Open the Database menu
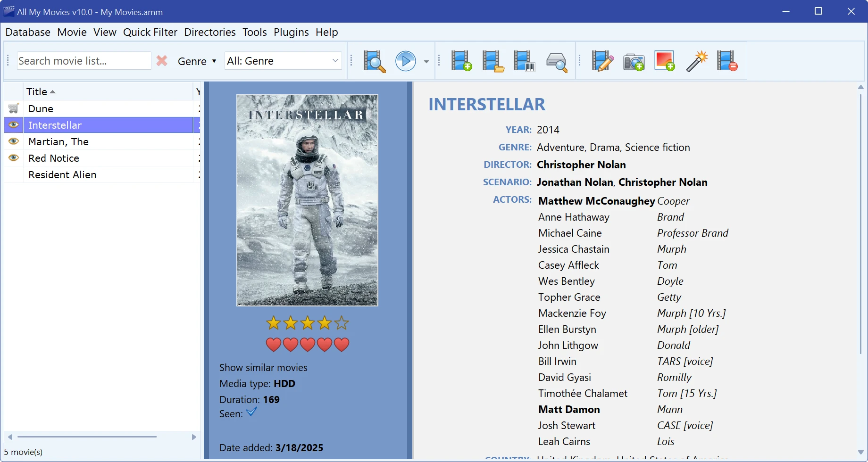Screen dimensions: 868x462 pos(28,32)
